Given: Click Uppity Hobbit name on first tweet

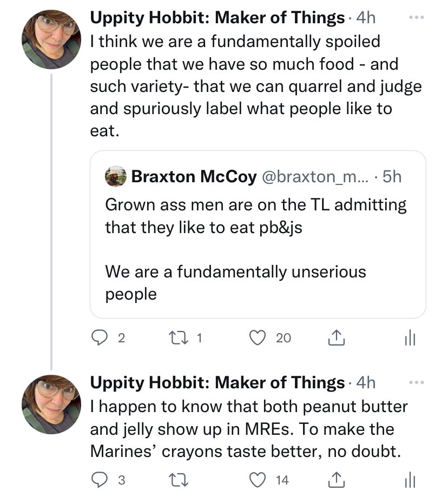Looking at the screenshot, I should [216, 18].
